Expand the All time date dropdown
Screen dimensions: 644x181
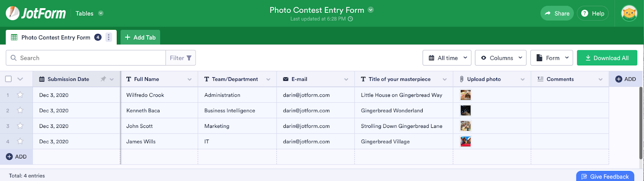[447, 58]
